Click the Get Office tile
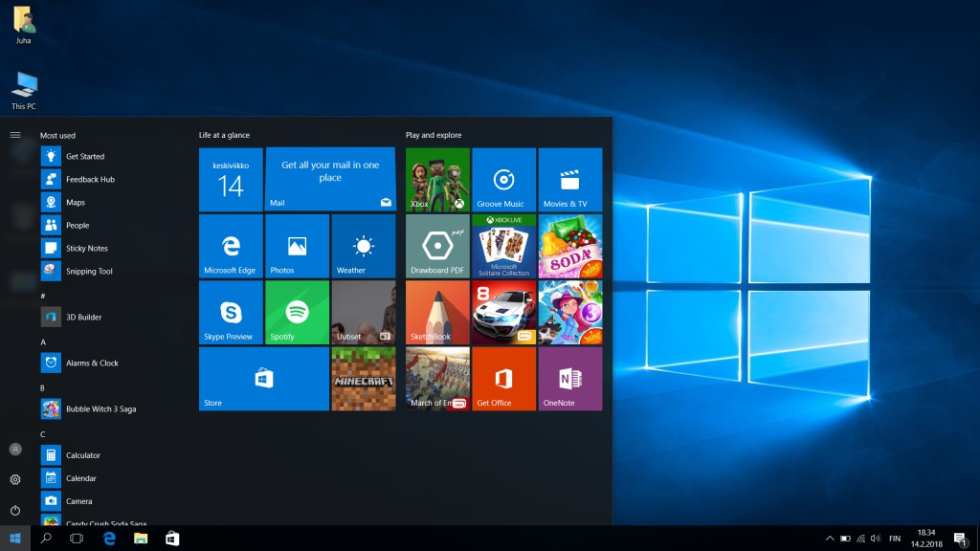The image size is (980, 551). click(x=503, y=379)
